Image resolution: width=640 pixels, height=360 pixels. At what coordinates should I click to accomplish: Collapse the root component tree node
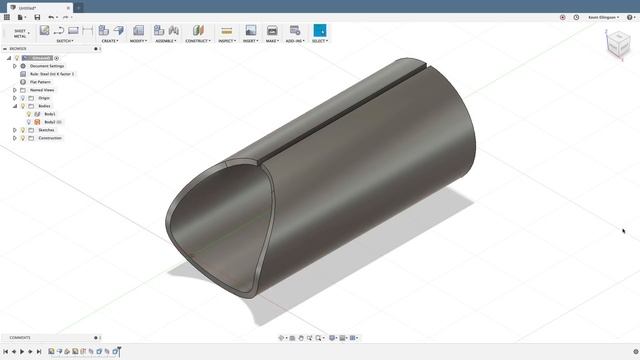[x=9, y=58]
